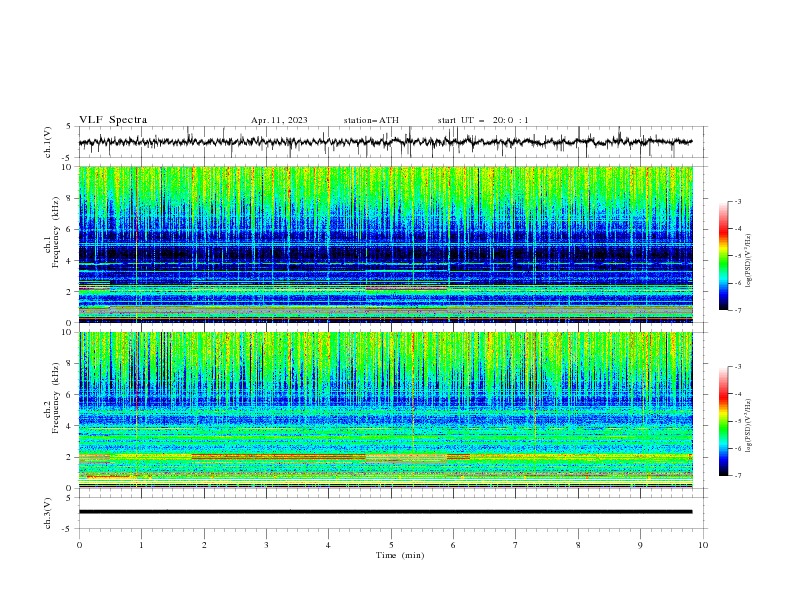Image resolution: width=792 pixels, height=612 pixels.
Task: Click the "4" tick on the time axis
Action: tap(328, 545)
